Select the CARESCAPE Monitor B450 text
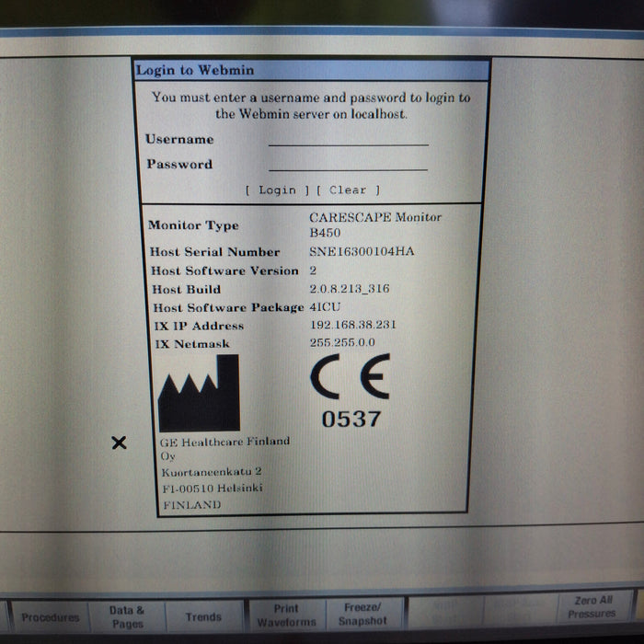Viewport: 644px width, 644px height. click(375, 224)
